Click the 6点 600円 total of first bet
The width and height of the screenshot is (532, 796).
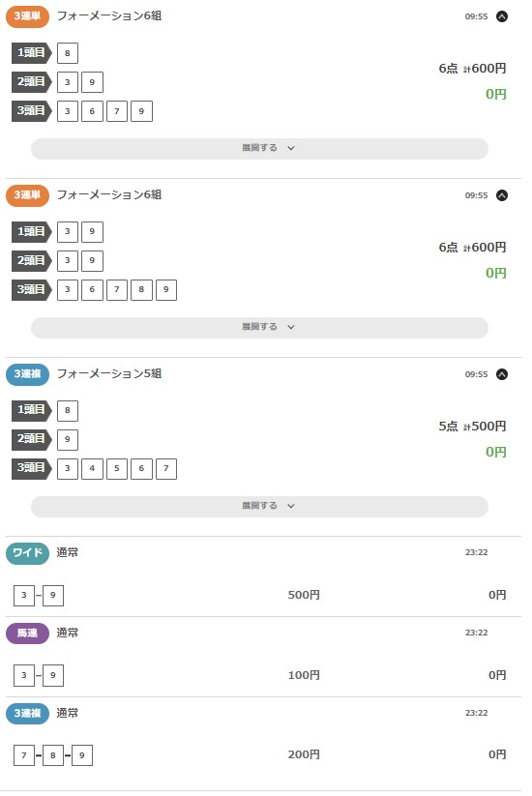point(472,69)
